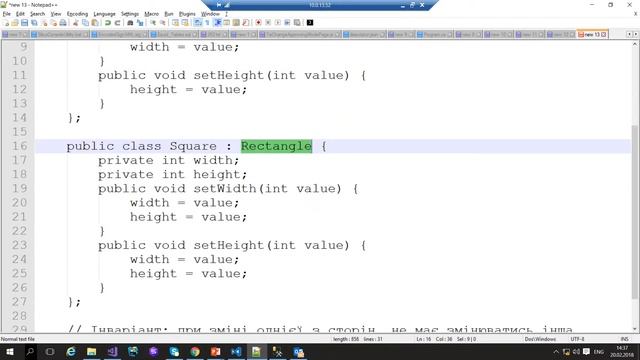Click the word Square on line 16

pyautogui.click(x=193, y=146)
